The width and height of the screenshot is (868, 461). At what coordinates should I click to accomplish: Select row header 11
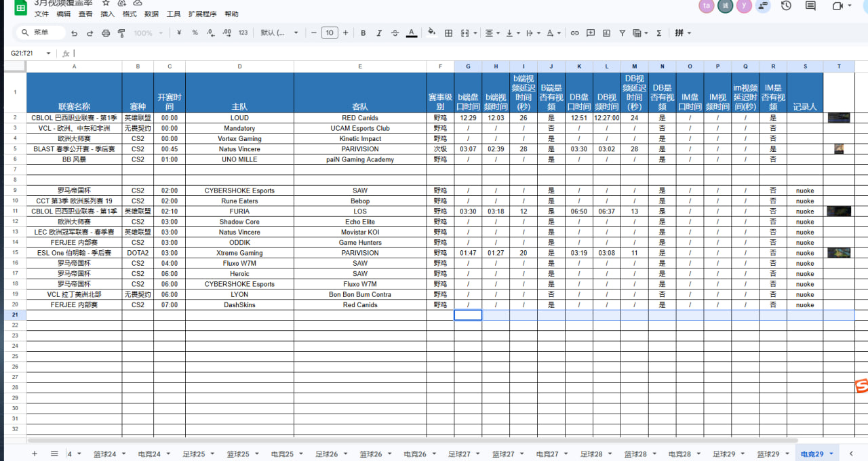tap(15, 212)
